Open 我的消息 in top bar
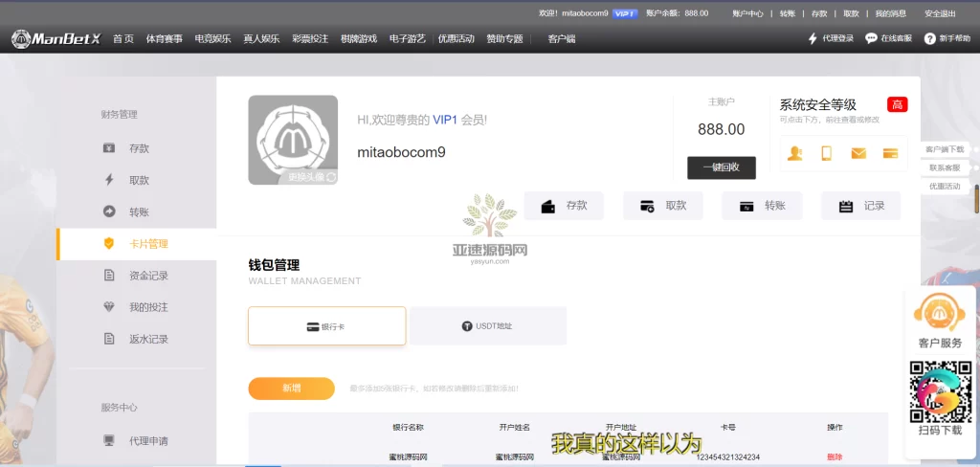Image resolution: width=980 pixels, height=467 pixels. [x=891, y=13]
